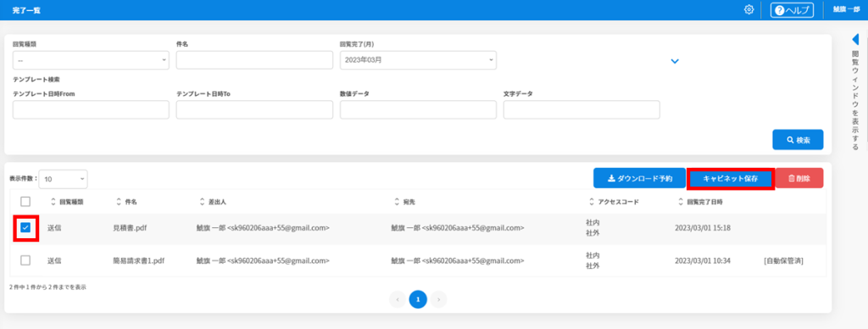This screenshot has width=868, height=329.
Task: Show the 閲覧ウィンドウを表示する side panel
Action: coord(855,100)
